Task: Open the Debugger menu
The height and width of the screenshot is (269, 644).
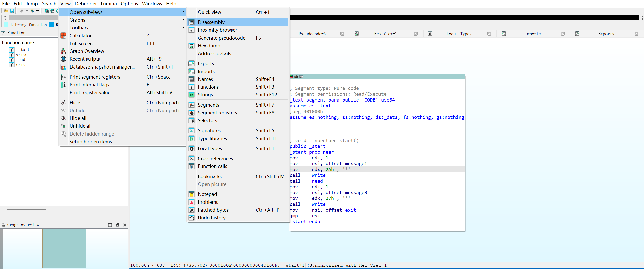Action: [86, 4]
